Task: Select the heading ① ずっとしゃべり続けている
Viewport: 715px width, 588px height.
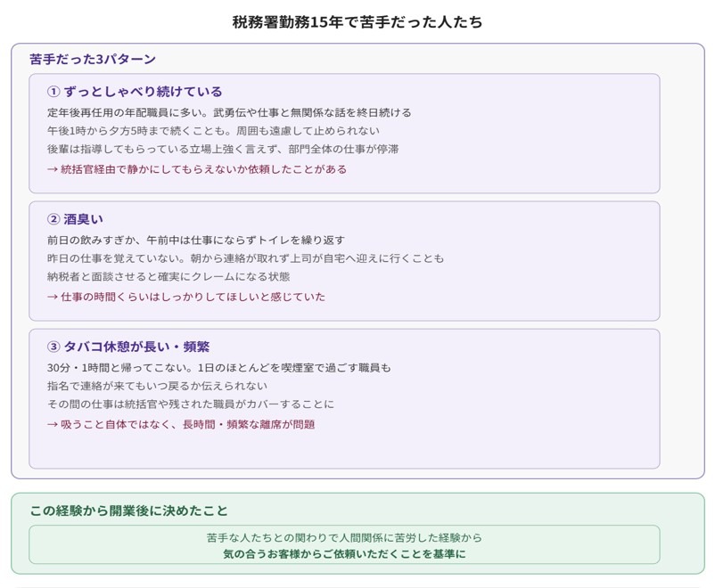Action: coord(135,92)
